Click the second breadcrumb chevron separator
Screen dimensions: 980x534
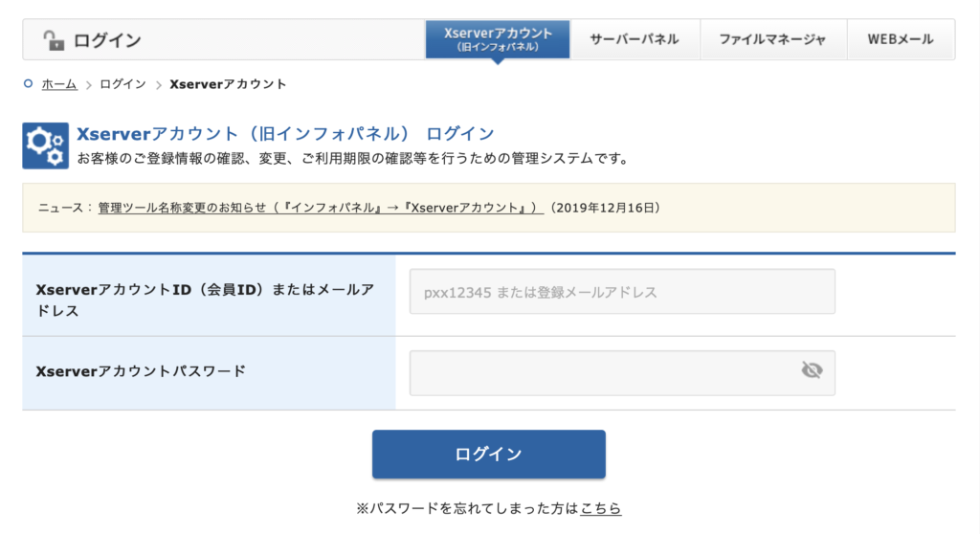(158, 84)
